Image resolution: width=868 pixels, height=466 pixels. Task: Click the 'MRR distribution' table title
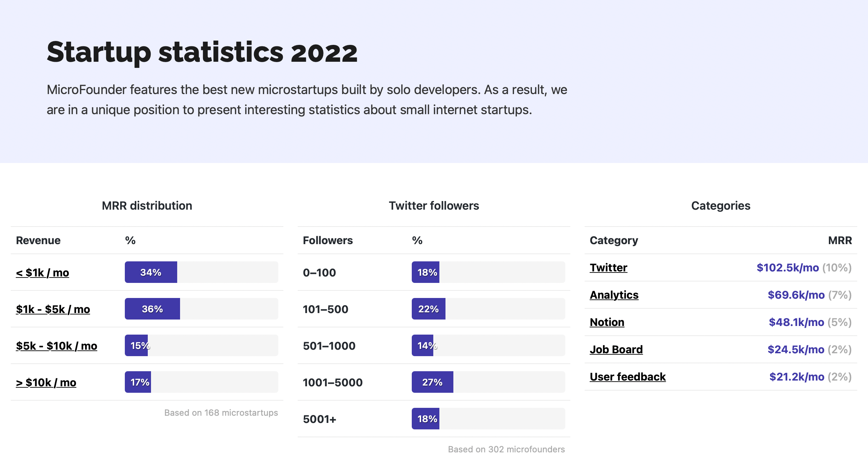(x=147, y=206)
